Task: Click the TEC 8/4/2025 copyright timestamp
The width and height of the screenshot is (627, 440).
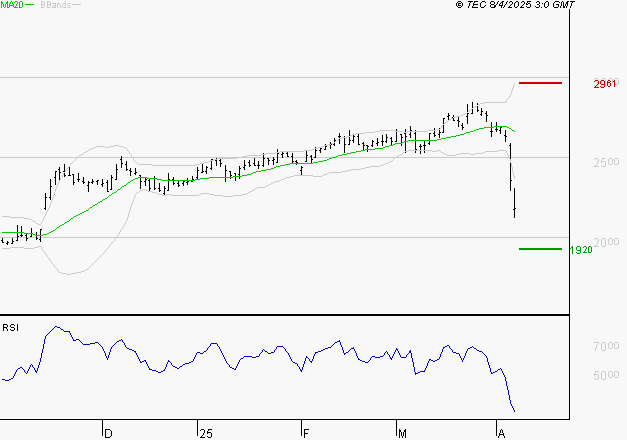Action: click(515, 5)
